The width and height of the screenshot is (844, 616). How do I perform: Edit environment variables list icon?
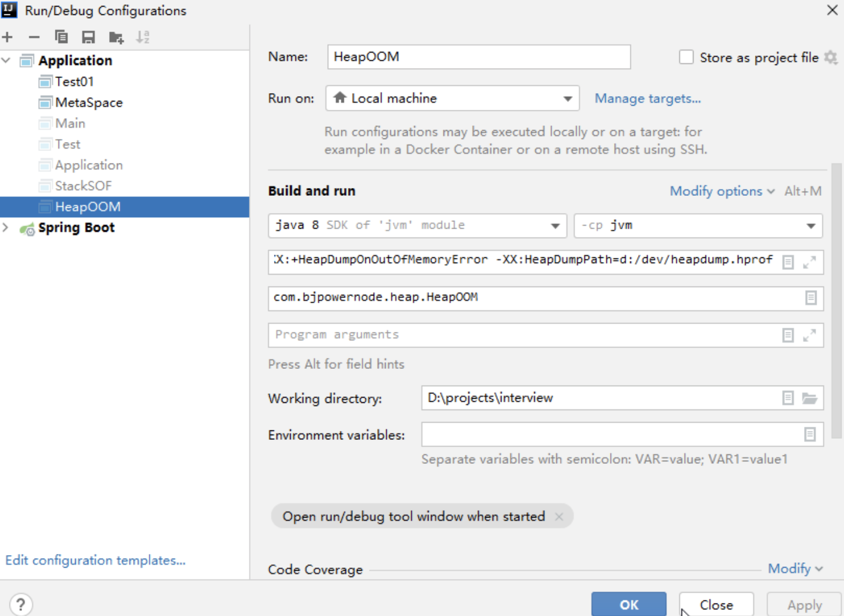click(x=809, y=435)
